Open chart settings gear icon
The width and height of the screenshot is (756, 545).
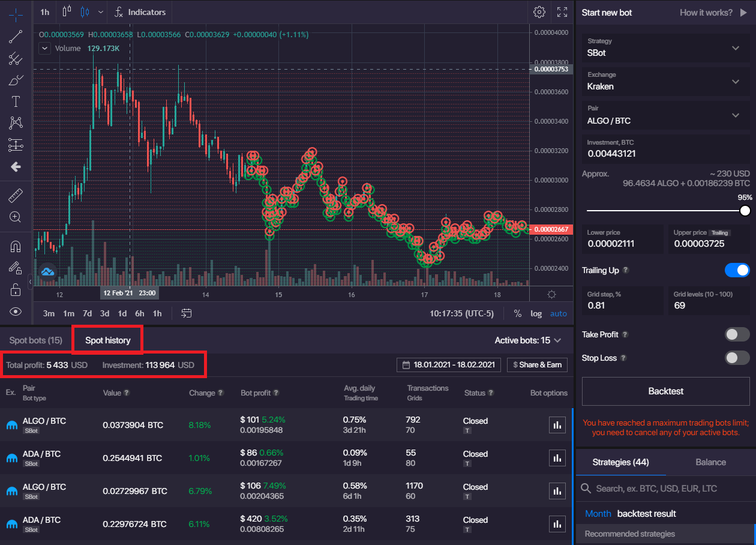(x=539, y=12)
